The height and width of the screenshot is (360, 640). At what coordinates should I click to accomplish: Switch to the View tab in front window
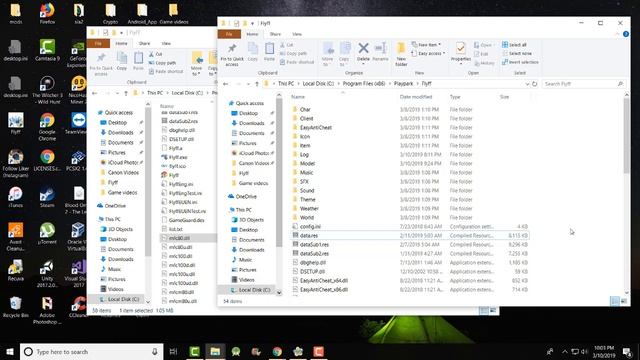[x=297, y=34]
